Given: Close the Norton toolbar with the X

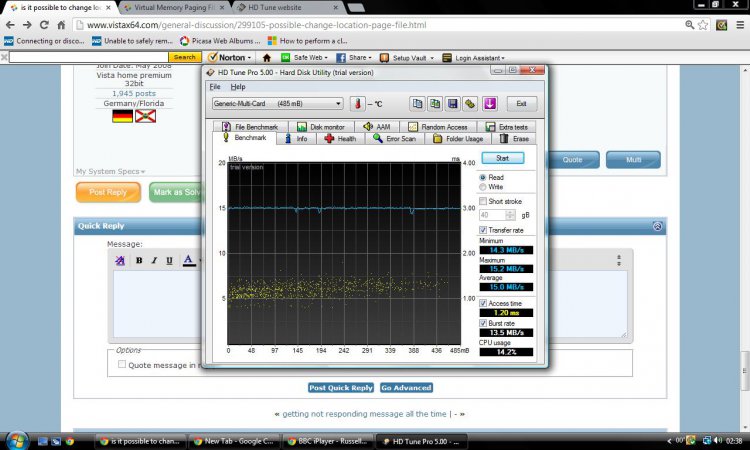Looking at the screenshot, I should click(x=4, y=57).
